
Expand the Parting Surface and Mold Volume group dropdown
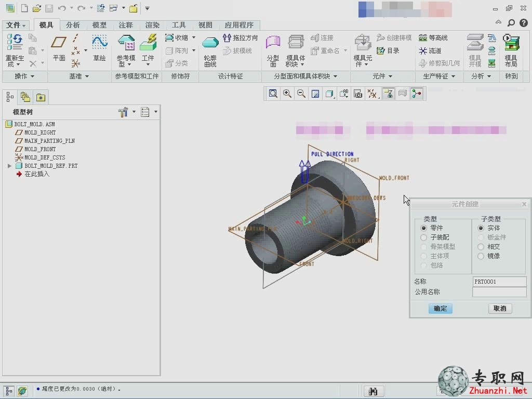tap(305, 76)
